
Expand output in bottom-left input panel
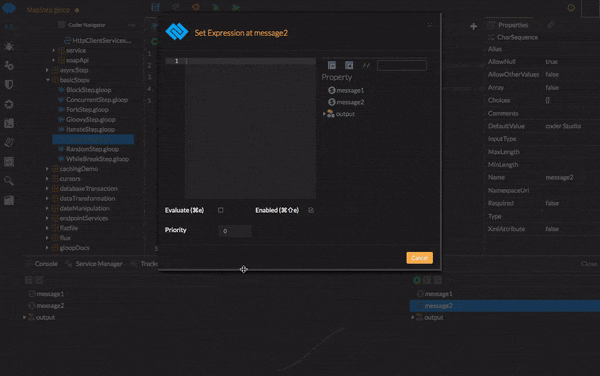(24, 317)
